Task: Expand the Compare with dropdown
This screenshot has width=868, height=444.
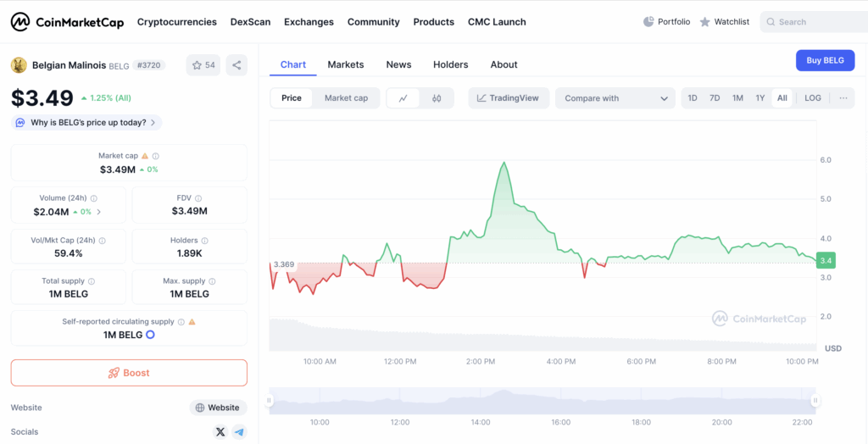Action: click(615, 98)
